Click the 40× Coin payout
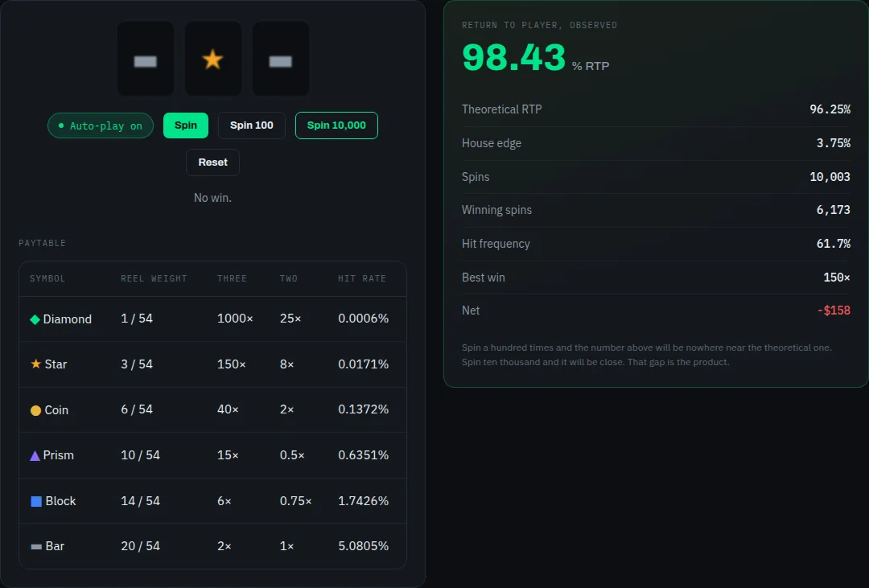Viewport: 869px width, 588px height. point(228,409)
